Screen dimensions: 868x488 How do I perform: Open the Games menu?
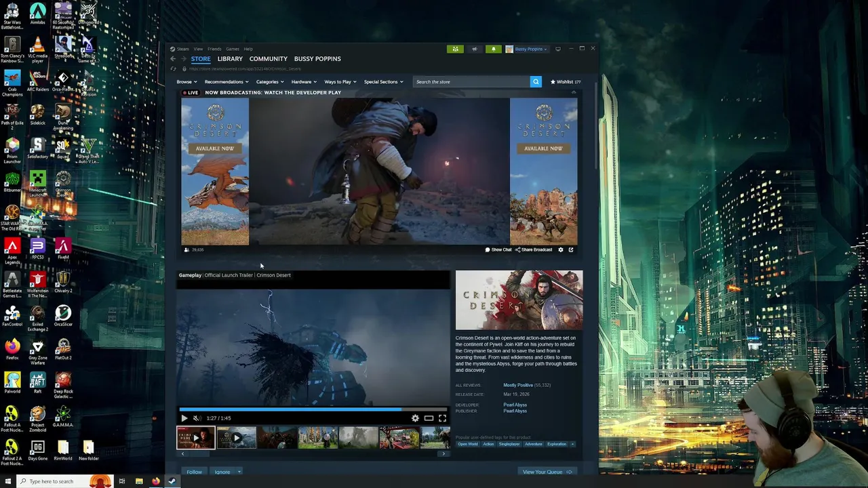[x=233, y=49]
